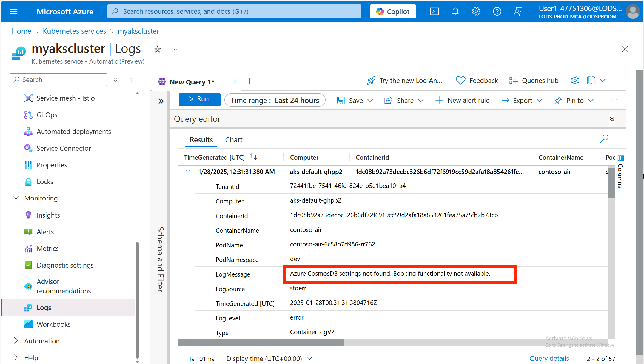The width and height of the screenshot is (644, 364).
Task: Focus the global Azure search box
Action: click(x=234, y=11)
